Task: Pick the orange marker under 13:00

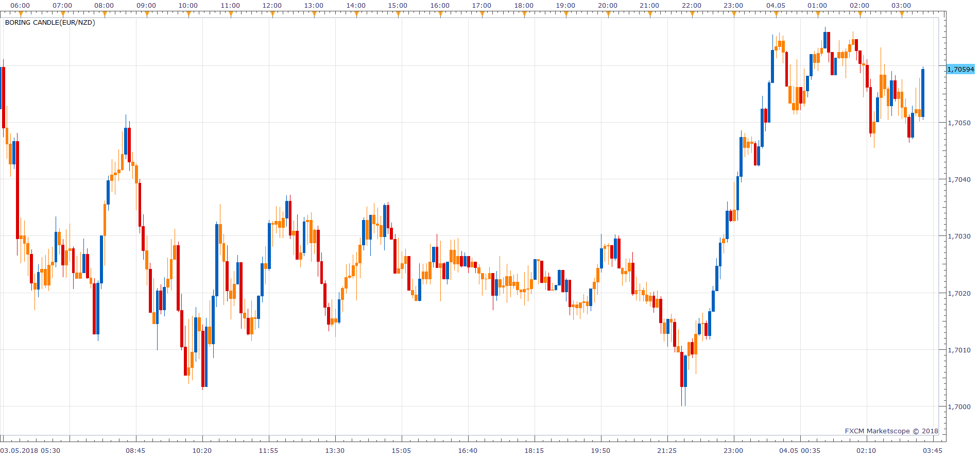Action: pos(314,14)
